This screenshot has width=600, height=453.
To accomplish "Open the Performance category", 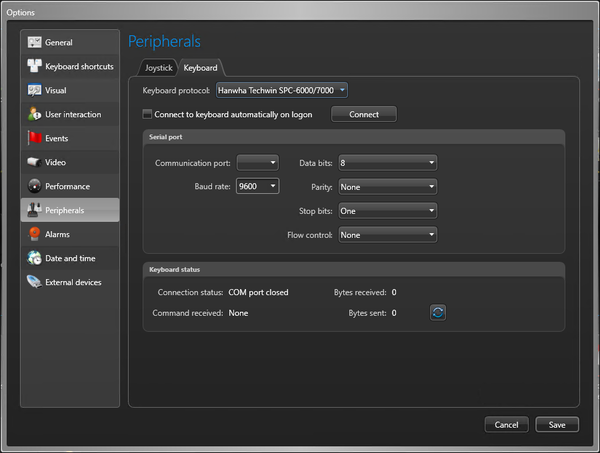I will click(x=70, y=186).
